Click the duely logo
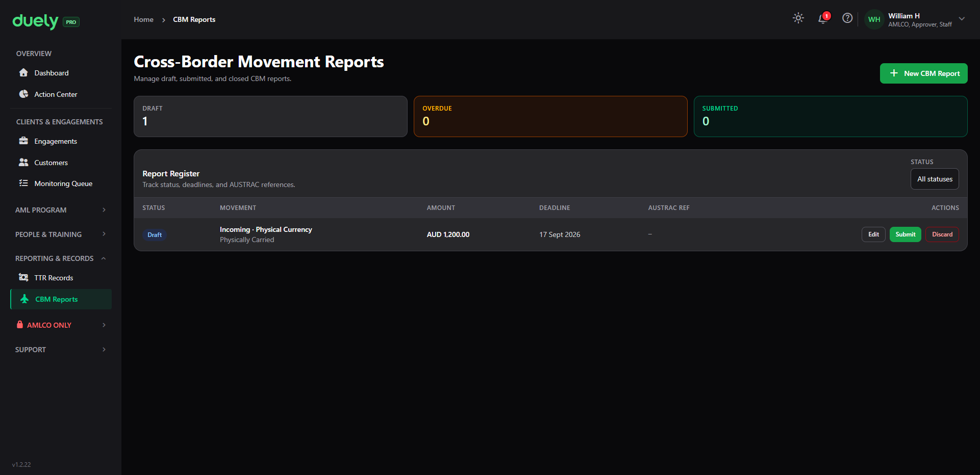The image size is (980, 475). 35,21
